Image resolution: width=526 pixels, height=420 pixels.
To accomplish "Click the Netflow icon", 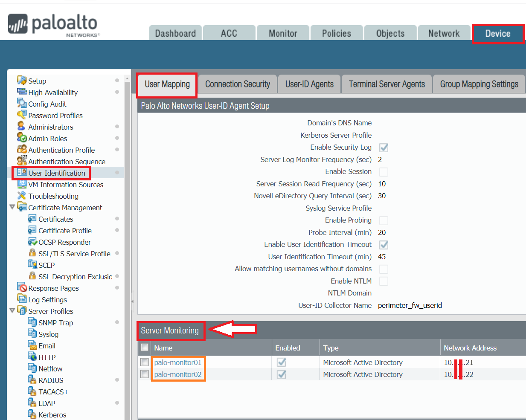I will (32, 368).
